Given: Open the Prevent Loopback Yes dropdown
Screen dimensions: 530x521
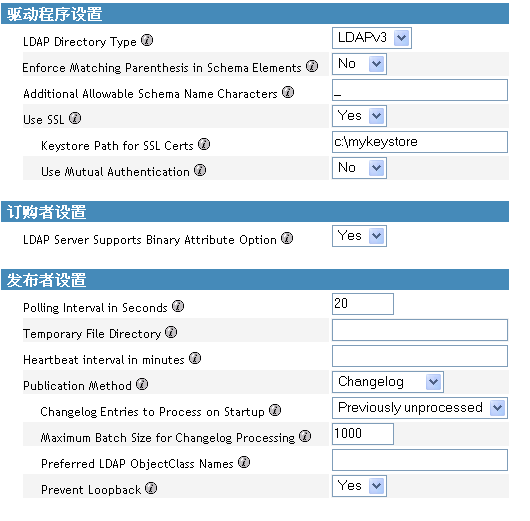Looking at the screenshot, I should coord(359,486).
